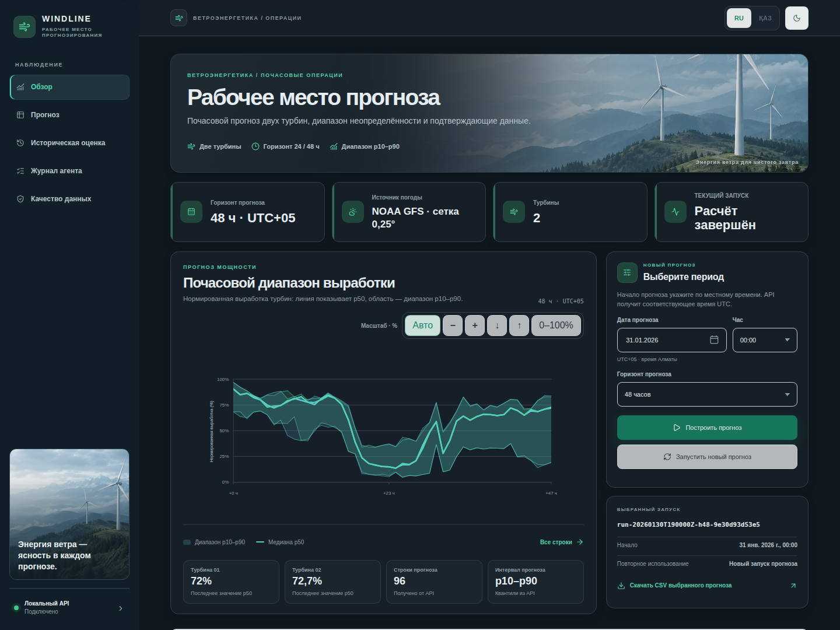Click the wind turbine promo image in sidebar
Screen dimensions: 840x630
point(69,514)
